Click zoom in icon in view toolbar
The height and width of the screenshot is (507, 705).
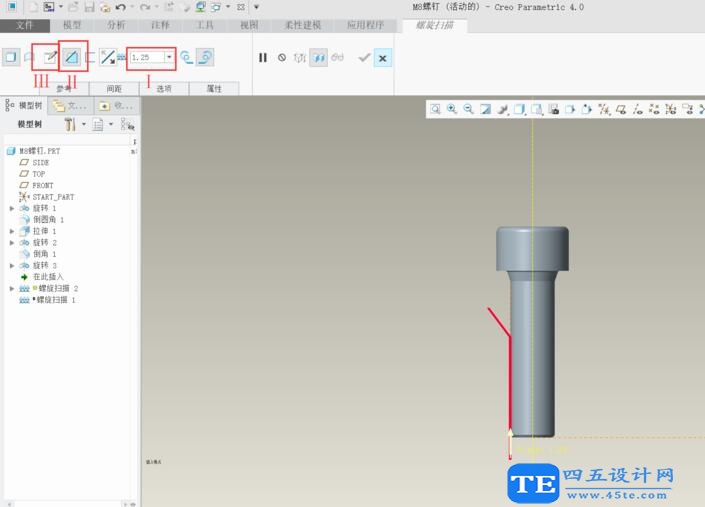point(452,109)
